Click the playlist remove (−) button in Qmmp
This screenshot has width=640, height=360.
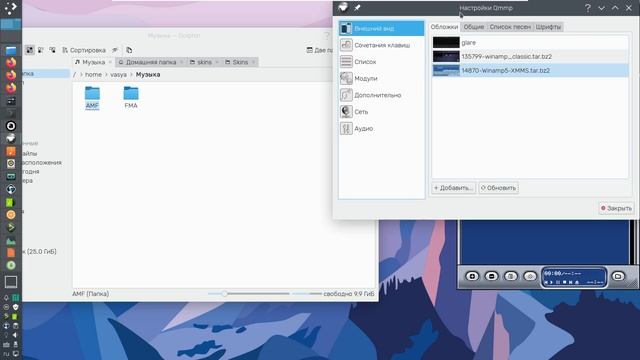point(491,276)
